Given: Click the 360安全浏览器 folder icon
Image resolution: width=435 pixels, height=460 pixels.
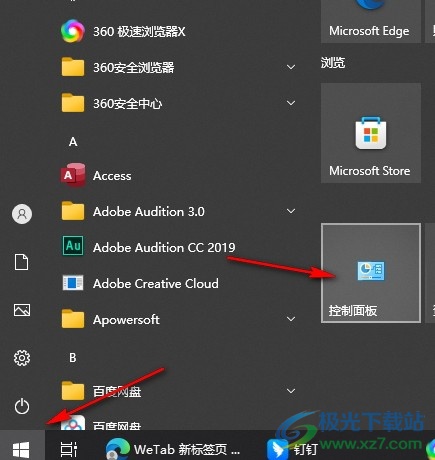Looking at the screenshot, I should pyautogui.click(x=73, y=67).
